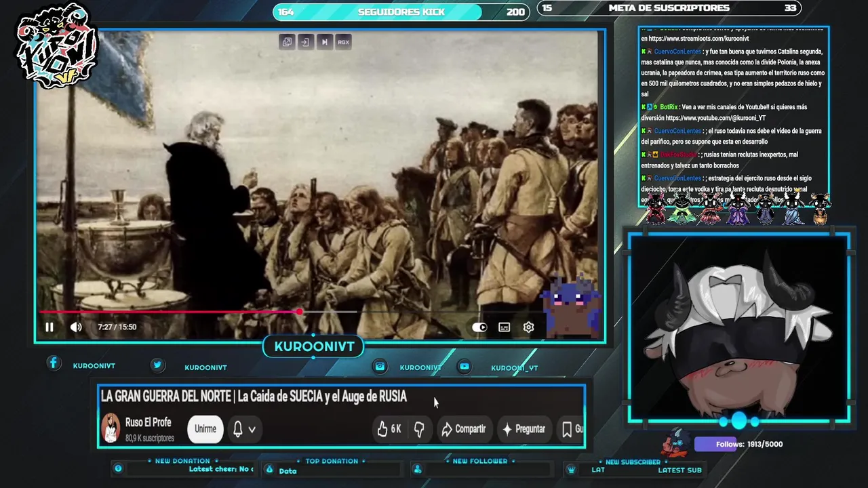Like the video with the 6 K thumbs-up
Screen dimensions: 868x488
(389, 429)
